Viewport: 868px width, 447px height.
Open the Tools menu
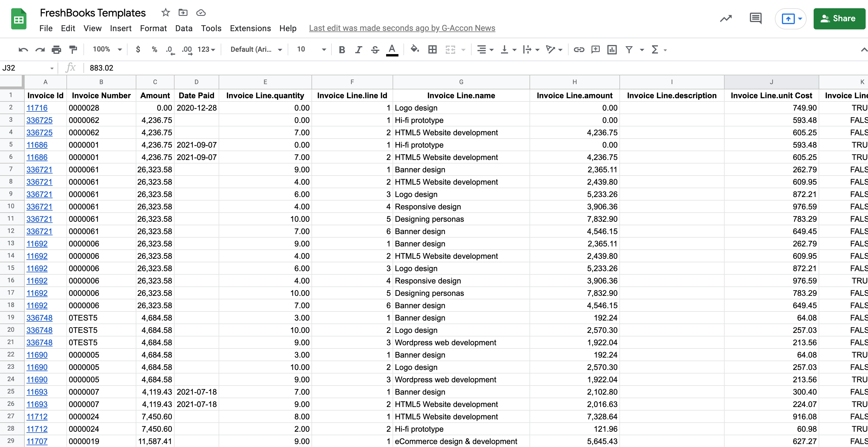click(x=211, y=28)
